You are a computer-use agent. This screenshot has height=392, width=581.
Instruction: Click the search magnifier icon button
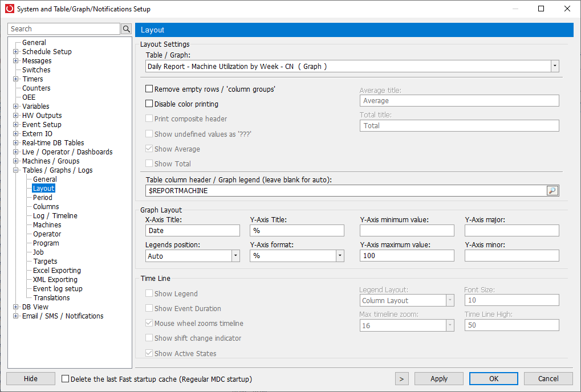pos(127,29)
